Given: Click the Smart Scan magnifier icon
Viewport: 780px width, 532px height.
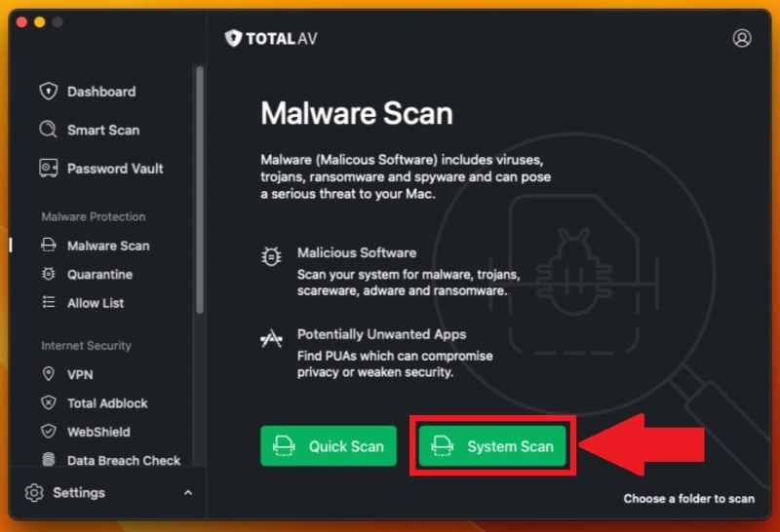Looking at the screenshot, I should pyautogui.click(x=48, y=130).
